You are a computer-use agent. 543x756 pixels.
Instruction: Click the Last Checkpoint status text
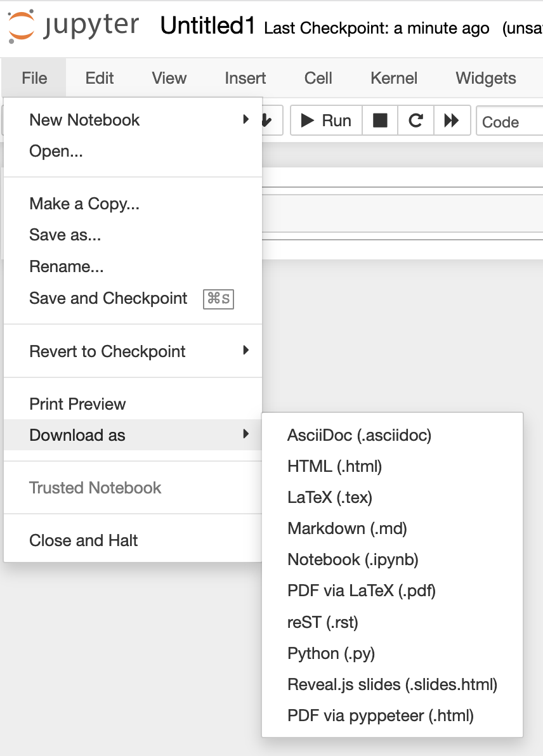click(377, 28)
